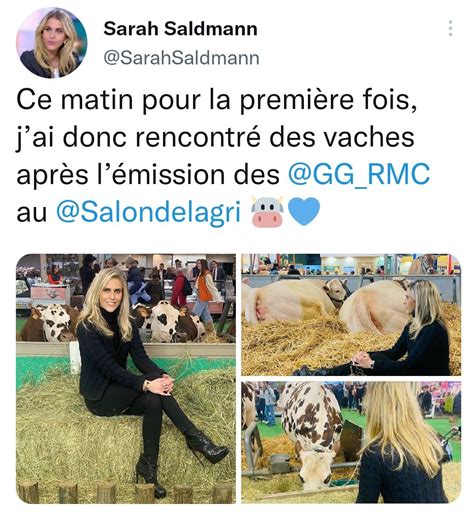Open Sarah Saldmann's round profile picture
The width and height of the screenshot is (474, 515).
click(52, 43)
